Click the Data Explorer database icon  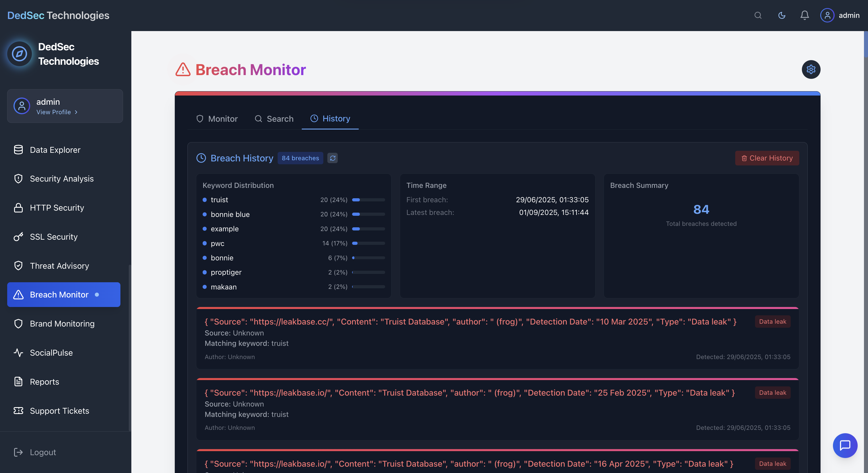point(18,149)
